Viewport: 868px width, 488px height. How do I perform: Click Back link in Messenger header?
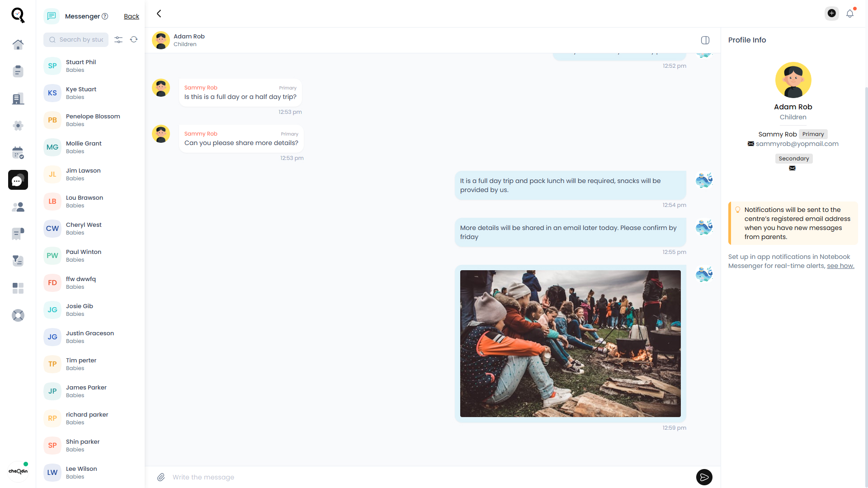(132, 16)
